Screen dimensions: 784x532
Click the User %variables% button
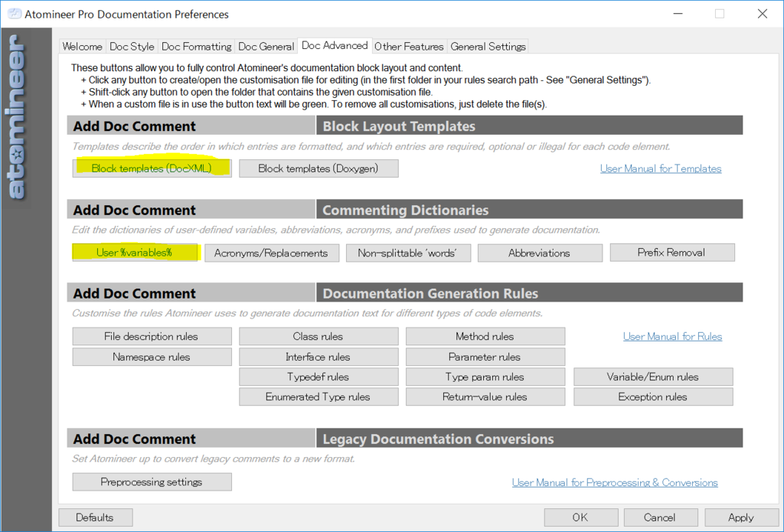tap(135, 253)
